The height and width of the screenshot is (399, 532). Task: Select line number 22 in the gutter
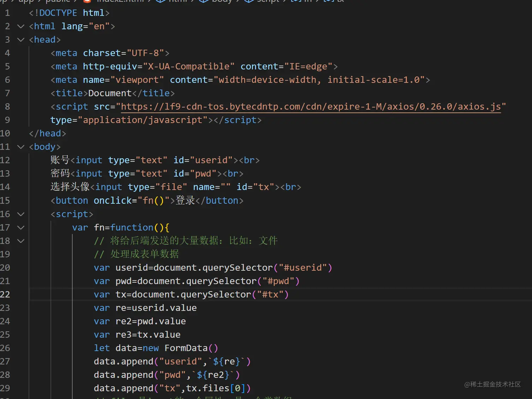(5, 295)
